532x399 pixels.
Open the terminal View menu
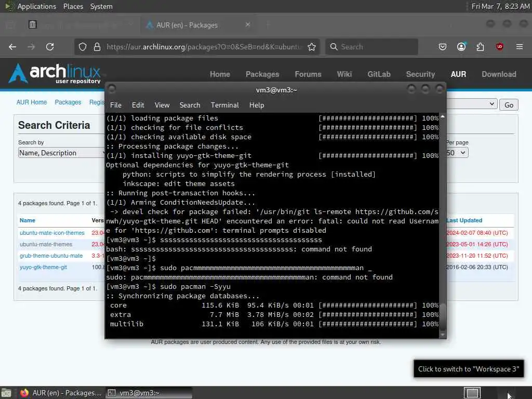pos(162,105)
